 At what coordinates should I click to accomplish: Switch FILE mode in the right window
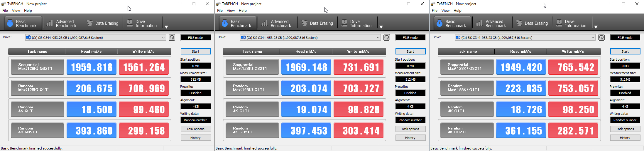point(625,38)
